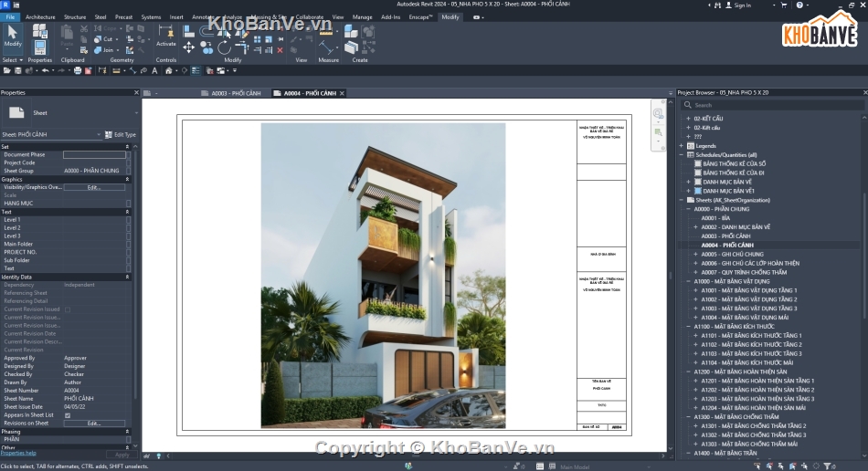Click the Aligned Dimension measure icon
The width and height of the screenshot is (868, 471).
(326, 48)
